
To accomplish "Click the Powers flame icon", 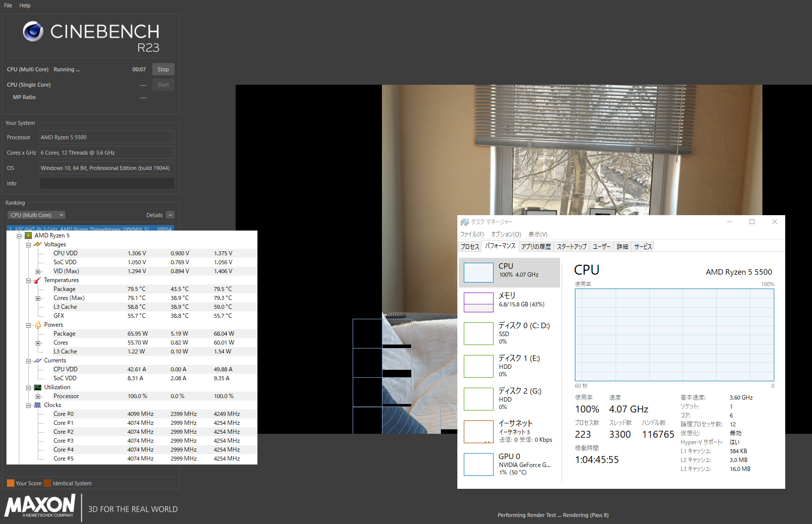I will pyautogui.click(x=38, y=325).
